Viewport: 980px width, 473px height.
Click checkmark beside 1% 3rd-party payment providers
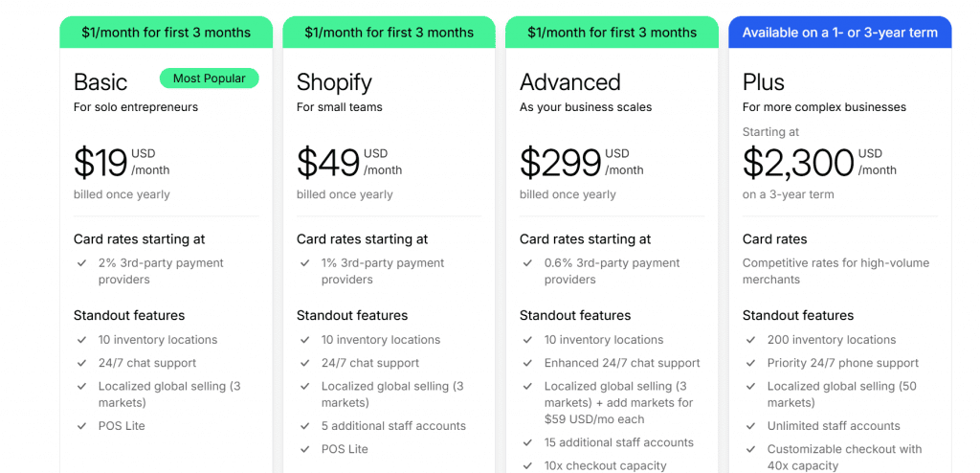pyautogui.click(x=304, y=263)
